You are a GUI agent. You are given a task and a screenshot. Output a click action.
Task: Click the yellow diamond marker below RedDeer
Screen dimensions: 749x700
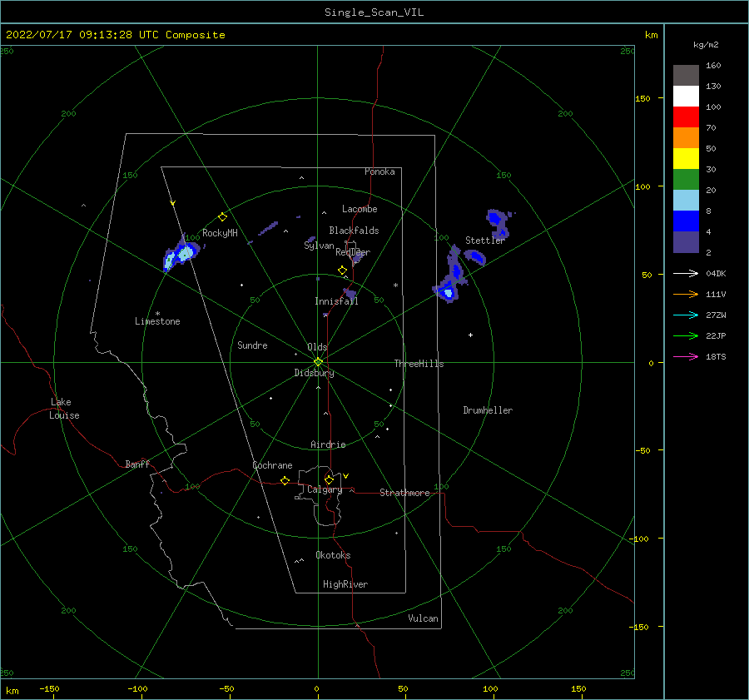(342, 271)
